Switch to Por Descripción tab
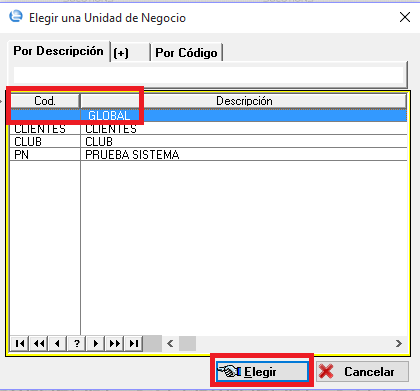420x391 pixels. point(59,51)
